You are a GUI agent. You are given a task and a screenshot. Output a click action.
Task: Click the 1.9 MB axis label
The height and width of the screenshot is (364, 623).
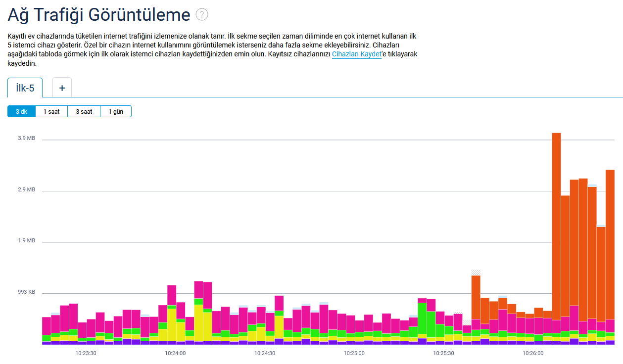27,241
